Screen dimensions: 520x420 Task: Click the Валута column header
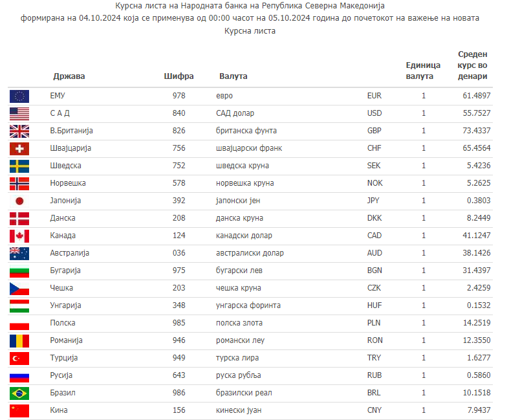(x=233, y=76)
